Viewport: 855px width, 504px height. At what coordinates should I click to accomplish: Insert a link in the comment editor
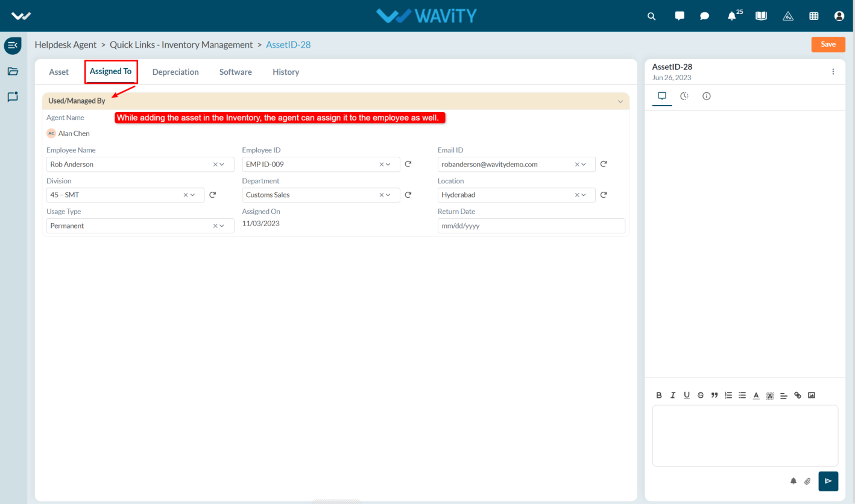click(x=798, y=395)
